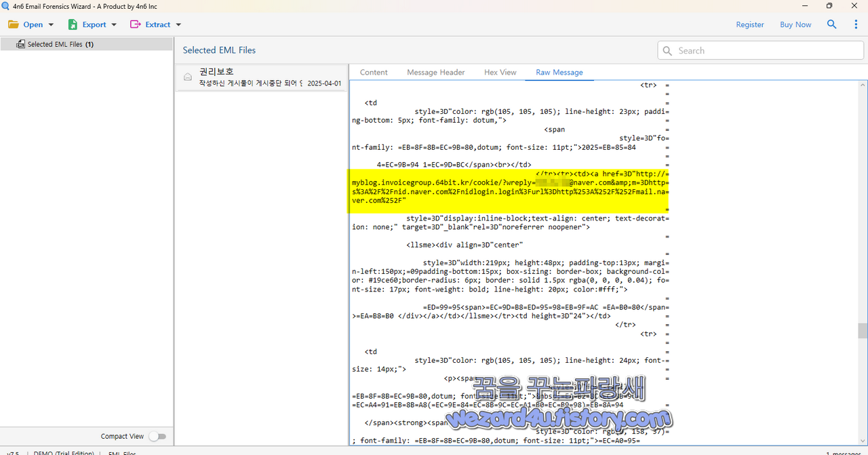Click the Selected EML Files tree icon
This screenshot has width=868, height=455.
click(x=20, y=44)
